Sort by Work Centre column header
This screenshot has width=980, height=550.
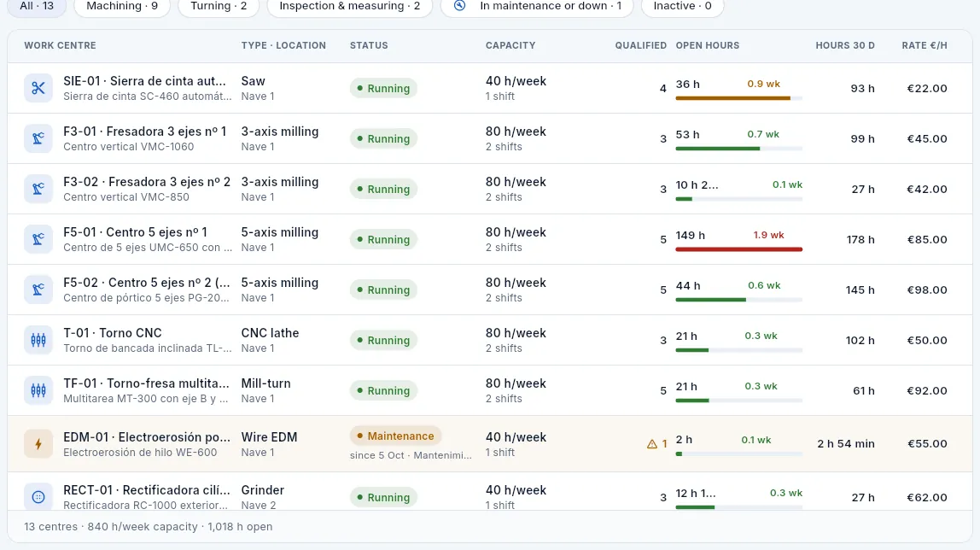coord(60,45)
